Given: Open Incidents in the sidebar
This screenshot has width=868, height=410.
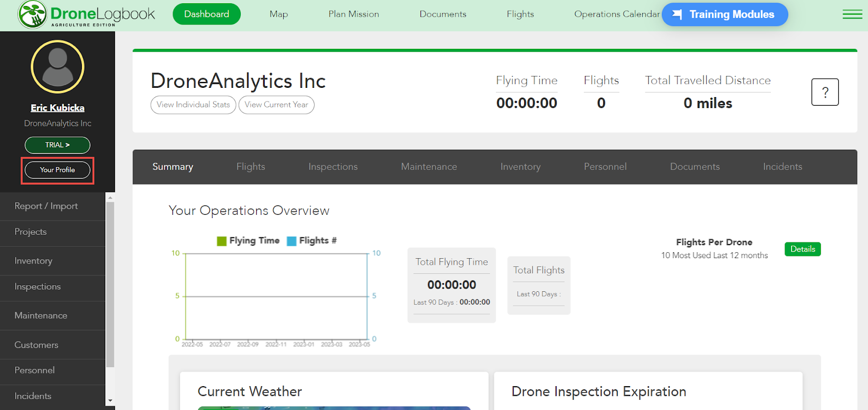Looking at the screenshot, I should pyautogui.click(x=53, y=396).
